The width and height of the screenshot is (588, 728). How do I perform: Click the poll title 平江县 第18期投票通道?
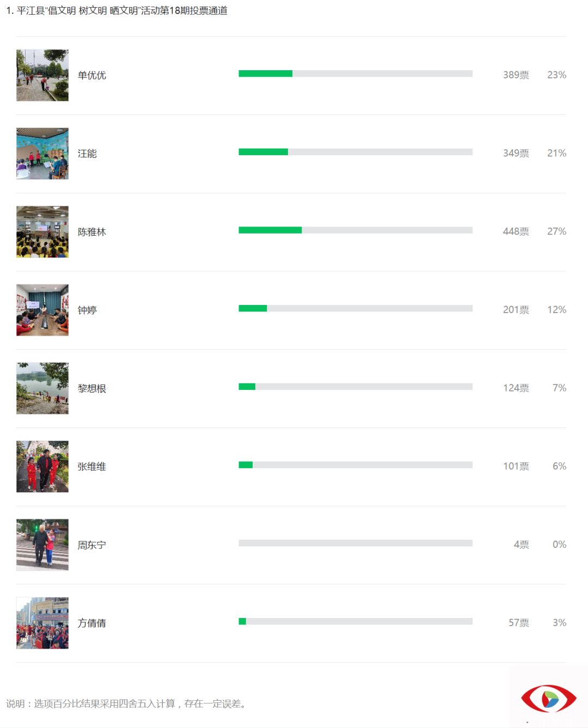click(117, 11)
